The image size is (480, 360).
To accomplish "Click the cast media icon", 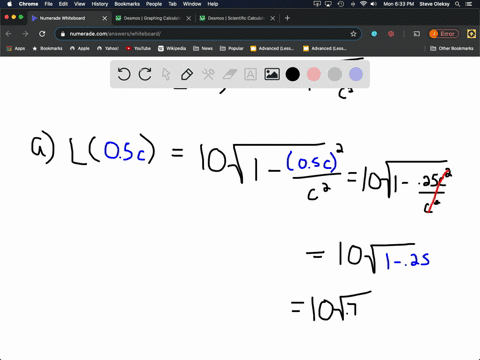I will coord(417,34).
